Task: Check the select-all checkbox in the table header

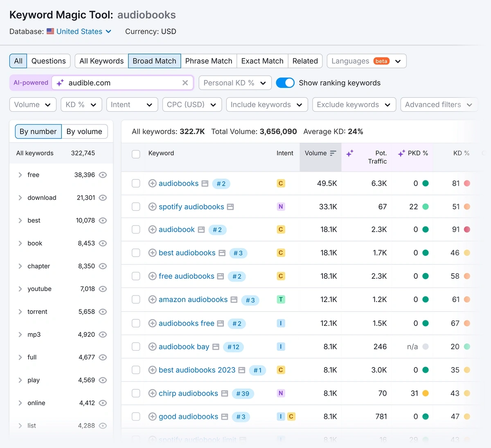Action: (x=136, y=154)
